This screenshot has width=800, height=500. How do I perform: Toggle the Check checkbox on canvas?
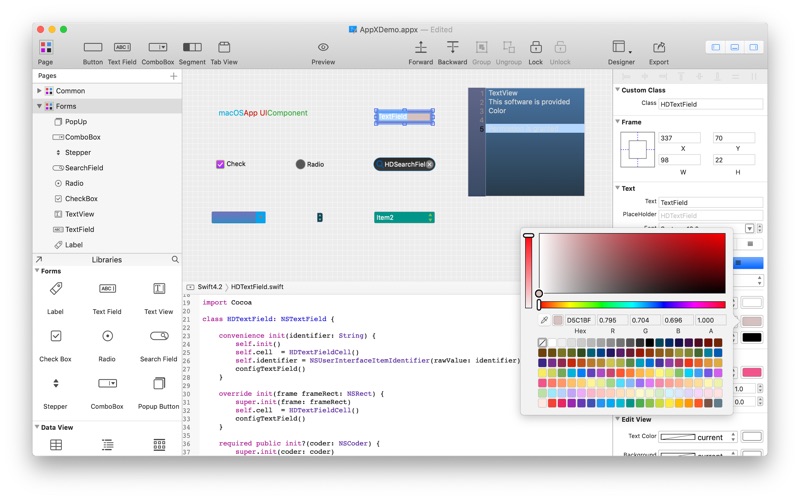(x=220, y=164)
